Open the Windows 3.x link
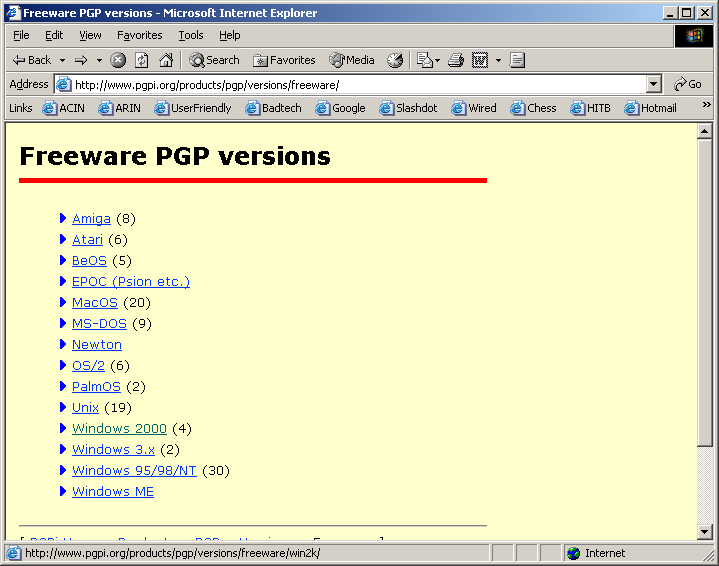This screenshot has width=719, height=566. point(113,450)
